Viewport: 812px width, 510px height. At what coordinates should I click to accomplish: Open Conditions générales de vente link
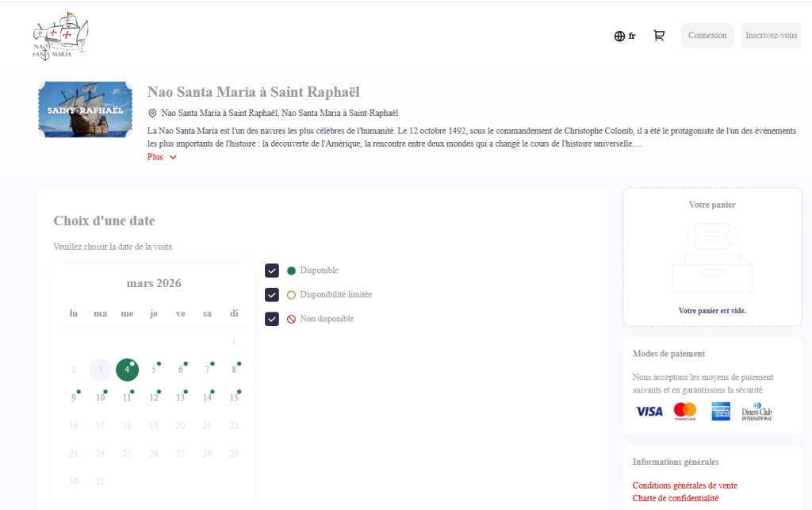(684, 485)
